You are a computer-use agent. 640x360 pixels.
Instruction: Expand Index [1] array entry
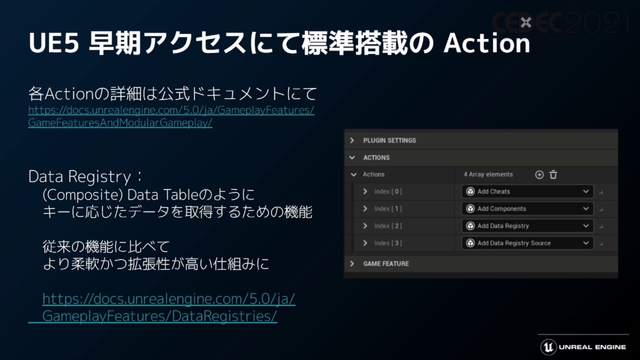point(365,209)
